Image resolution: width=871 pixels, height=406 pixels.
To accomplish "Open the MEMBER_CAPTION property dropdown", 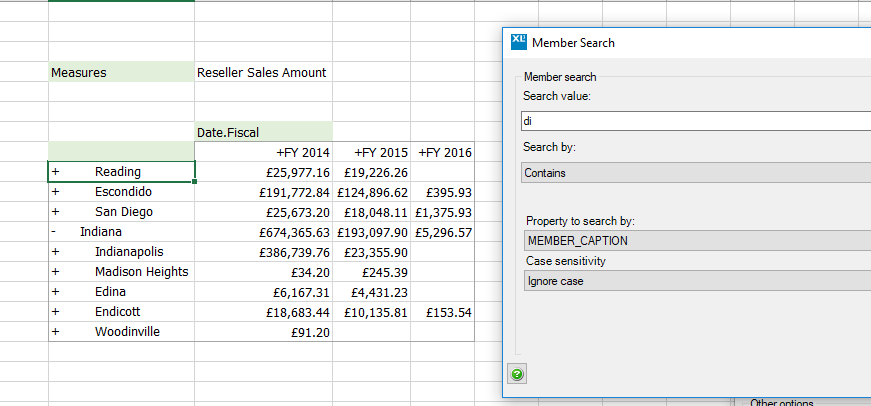I will 695,241.
